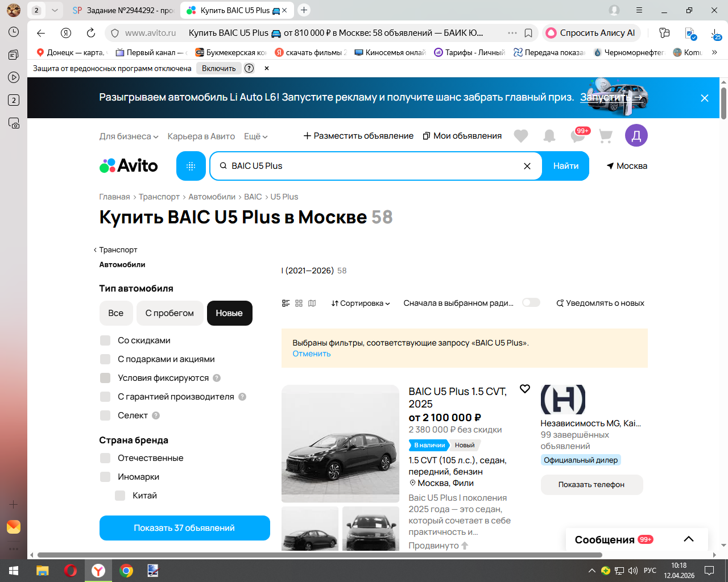Image resolution: width=728 pixels, height=582 pixels.
Task: Check the Селект filter
Action: (105, 415)
